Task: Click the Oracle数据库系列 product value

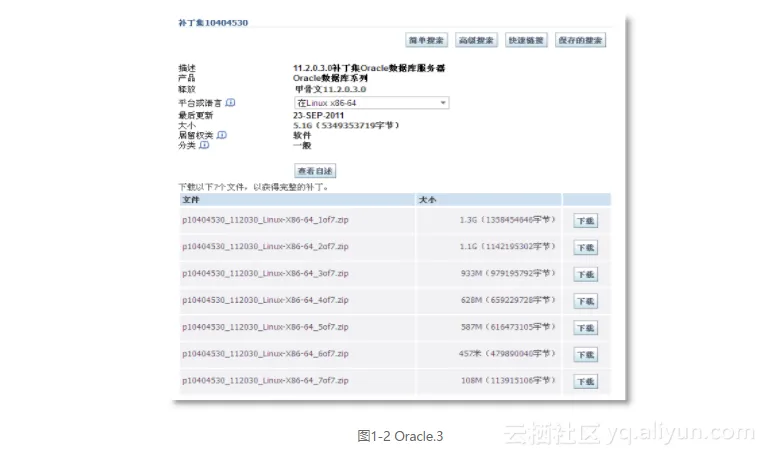Action: (330, 78)
